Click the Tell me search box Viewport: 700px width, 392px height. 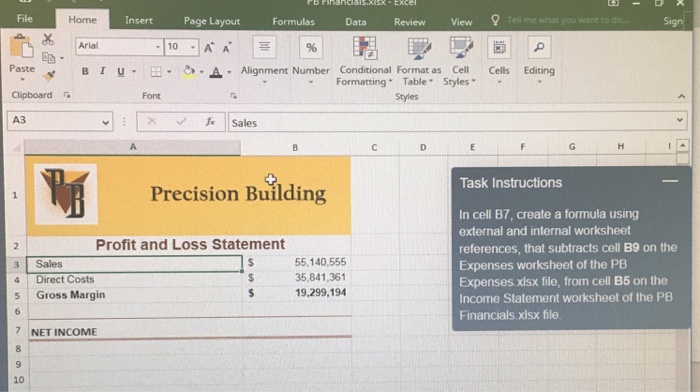pos(568,20)
